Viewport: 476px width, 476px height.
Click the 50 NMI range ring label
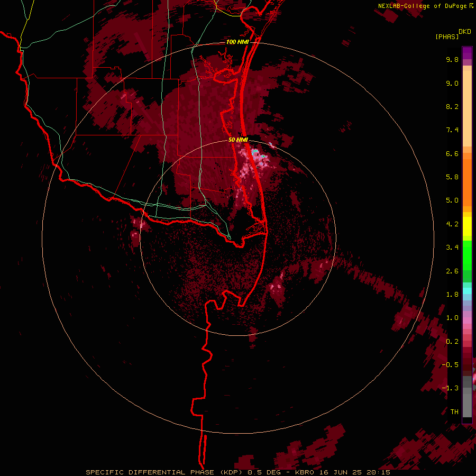(x=238, y=140)
